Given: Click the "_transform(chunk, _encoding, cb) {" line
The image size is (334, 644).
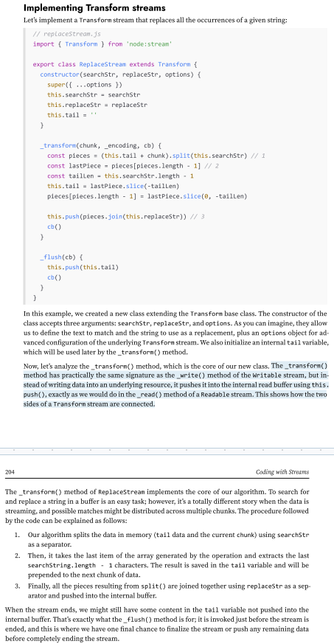Looking at the screenshot, I should tap(101, 145).
